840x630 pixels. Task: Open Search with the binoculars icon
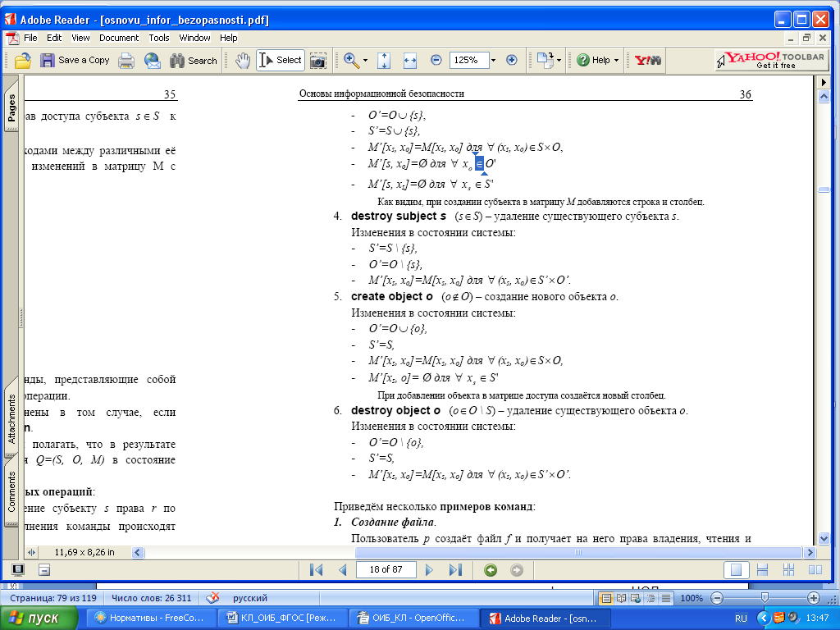point(177,61)
